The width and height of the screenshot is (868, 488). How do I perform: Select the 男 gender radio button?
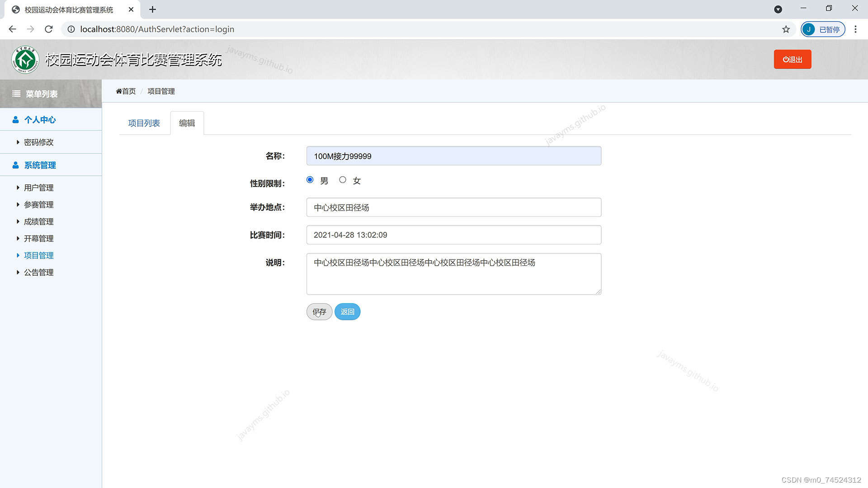[310, 180]
